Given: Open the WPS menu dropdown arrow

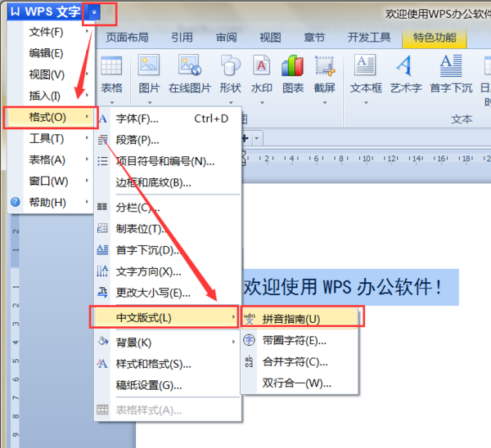Looking at the screenshot, I should (94, 12).
